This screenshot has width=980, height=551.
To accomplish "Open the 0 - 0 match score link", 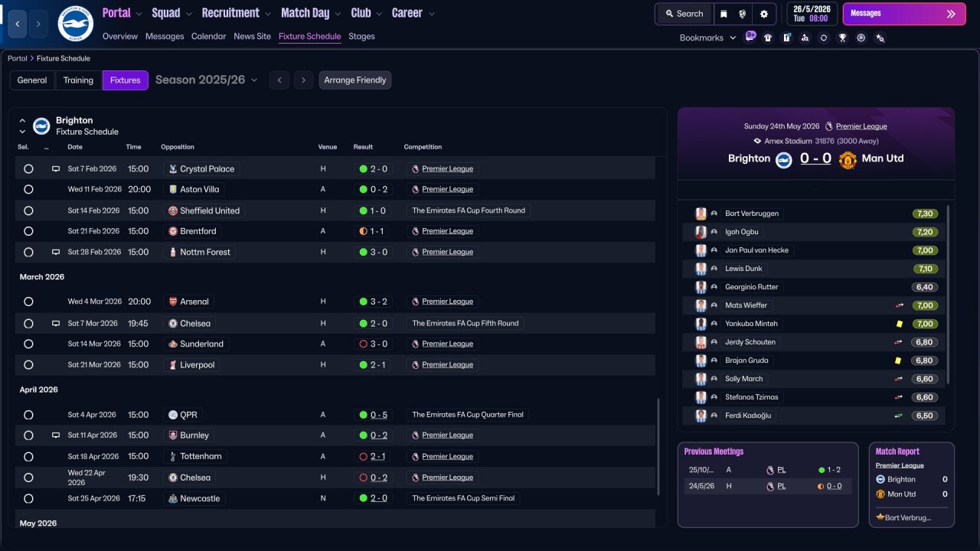I will click(x=815, y=158).
